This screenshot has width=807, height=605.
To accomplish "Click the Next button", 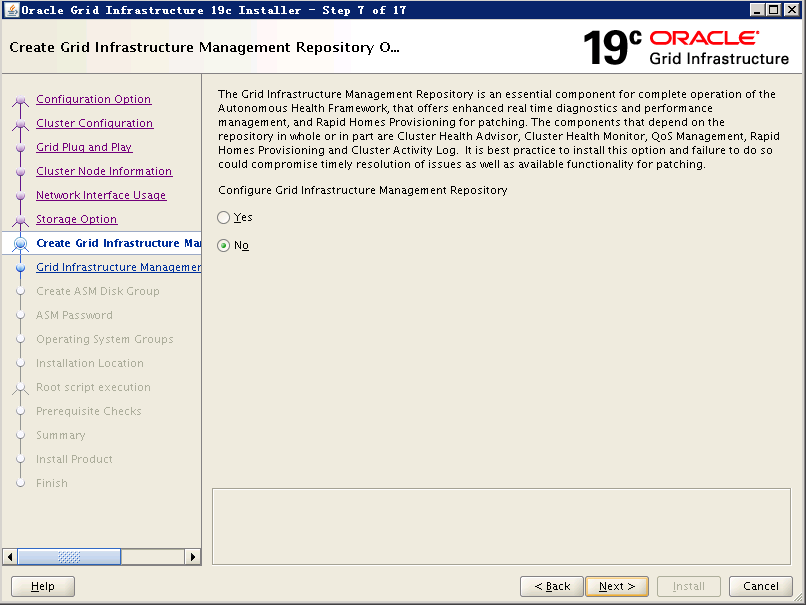I will (x=617, y=586).
